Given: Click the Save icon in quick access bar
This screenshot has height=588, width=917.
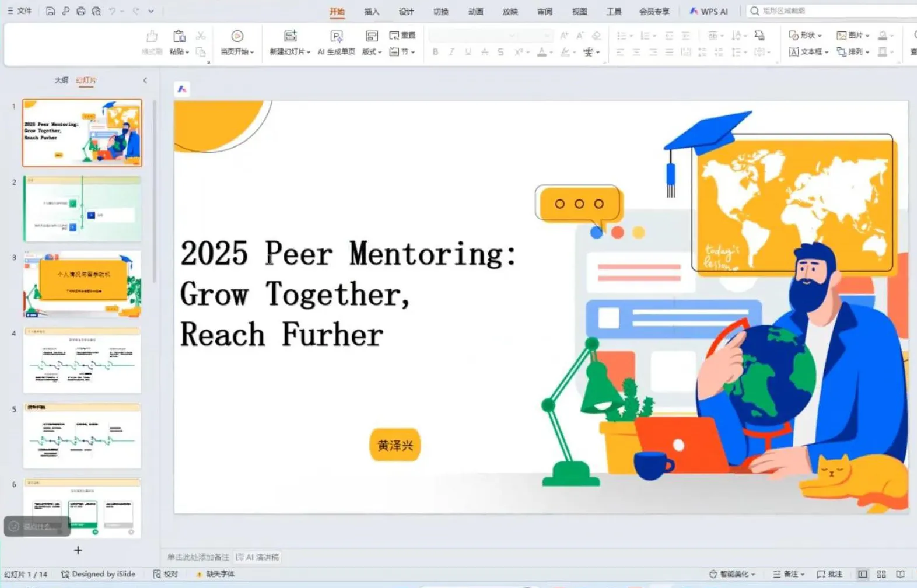Looking at the screenshot, I should (x=51, y=11).
